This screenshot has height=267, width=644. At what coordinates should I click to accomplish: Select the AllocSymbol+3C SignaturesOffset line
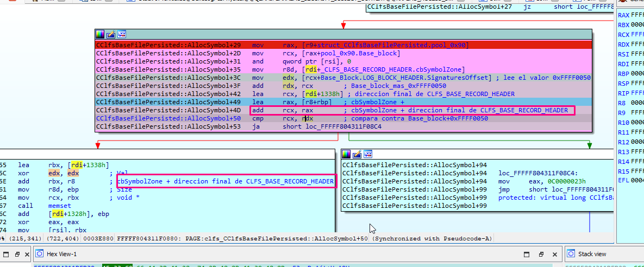pos(343,78)
